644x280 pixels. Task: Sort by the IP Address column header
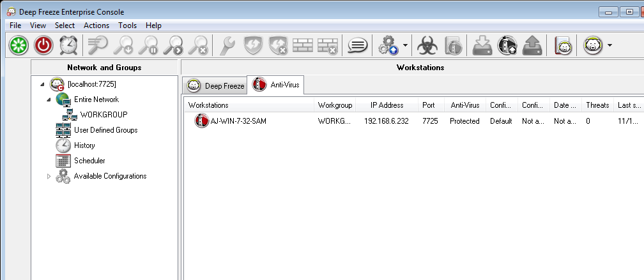coord(387,105)
